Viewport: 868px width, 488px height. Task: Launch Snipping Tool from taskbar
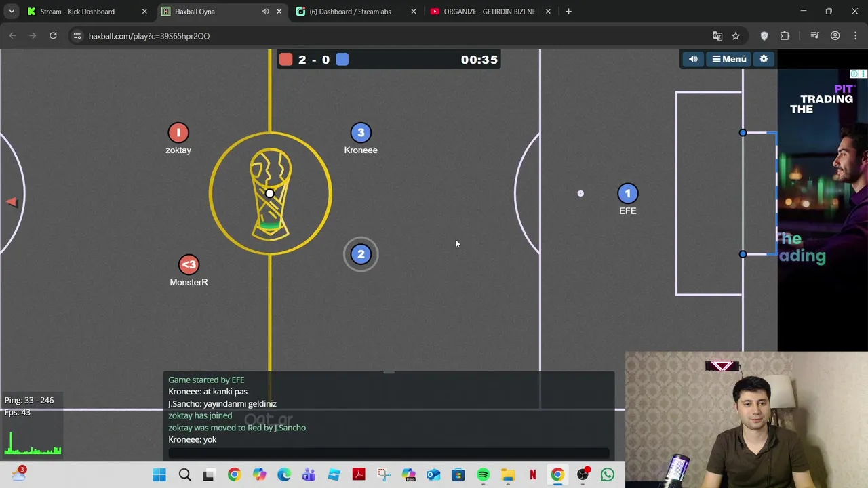pos(384,475)
